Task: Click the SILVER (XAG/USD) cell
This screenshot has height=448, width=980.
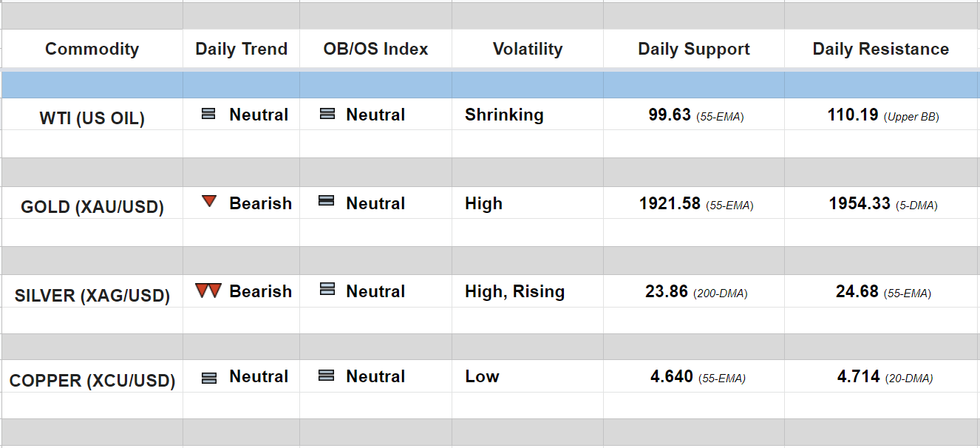Action: (92, 296)
